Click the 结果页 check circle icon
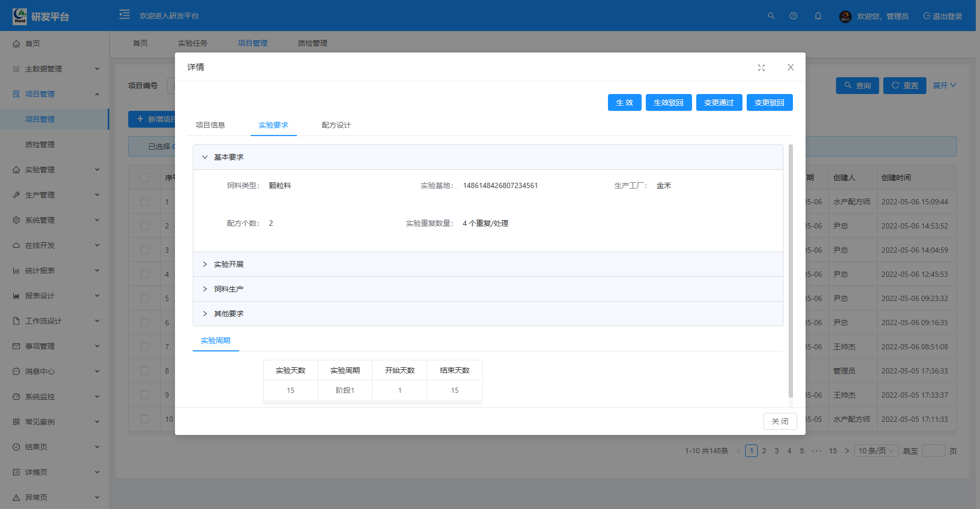This screenshot has height=509, width=980. click(16, 447)
